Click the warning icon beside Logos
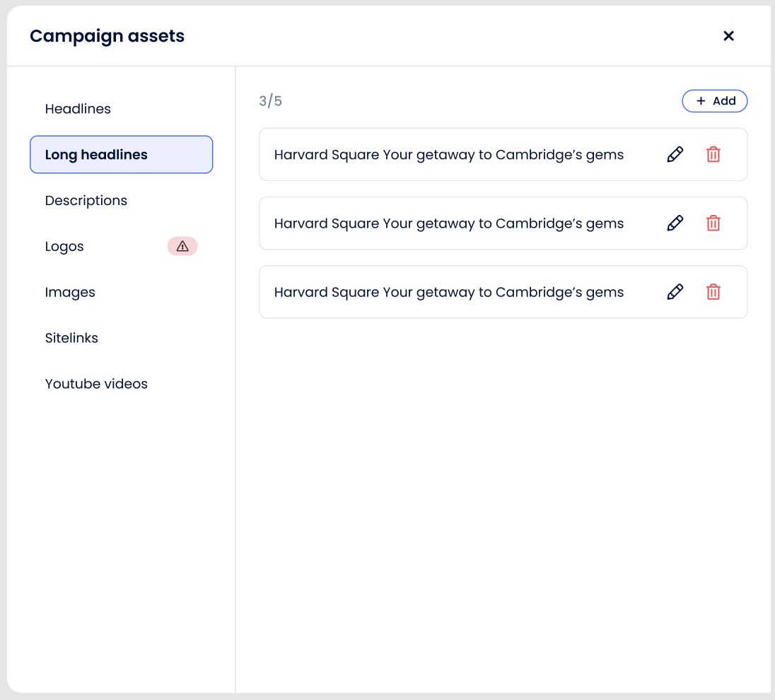Screen dimensions: 775x700 click(182, 246)
